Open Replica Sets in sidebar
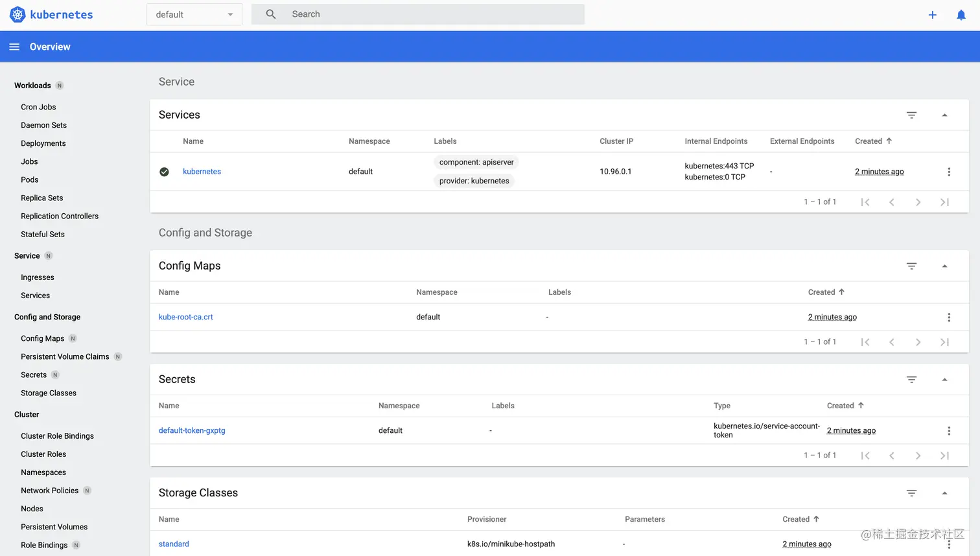Image resolution: width=980 pixels, height=556 pixels. point(42,198)
